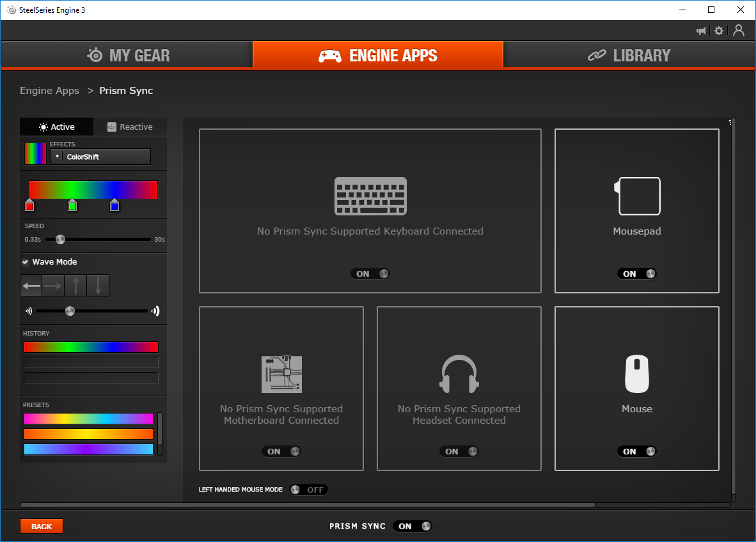Switch to the My Gear tab
Screen dimensions: 756x542
point(127,56)
